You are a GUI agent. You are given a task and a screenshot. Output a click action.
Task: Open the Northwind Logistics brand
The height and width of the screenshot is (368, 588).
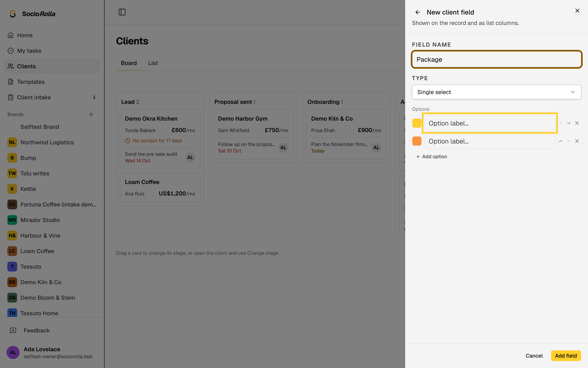pos(52,142)
